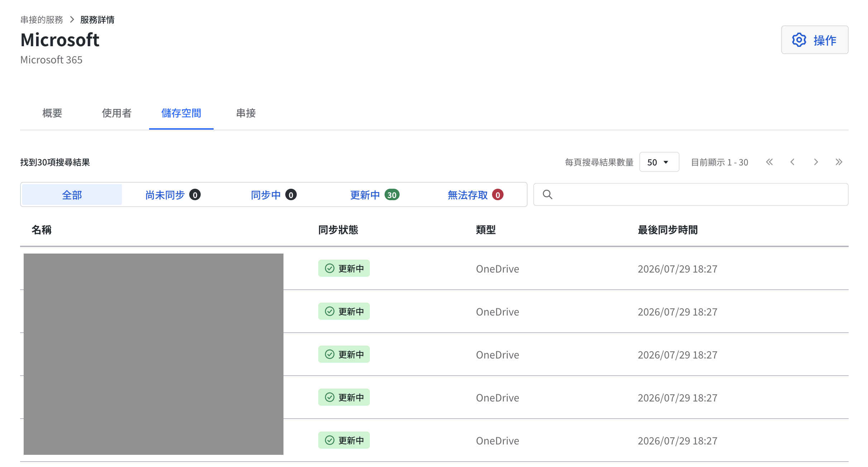Open the 操作 actions button
The width and height of the screenshot is (868, 467).
814,40
